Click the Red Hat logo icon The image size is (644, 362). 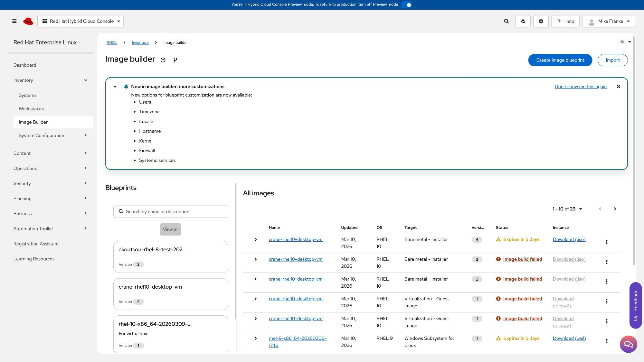28,21
